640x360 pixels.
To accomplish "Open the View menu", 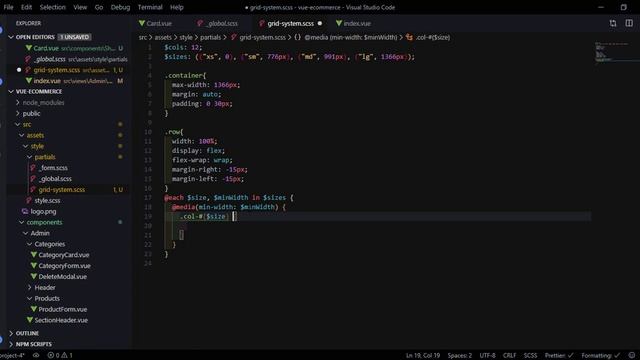I will 80,7.
